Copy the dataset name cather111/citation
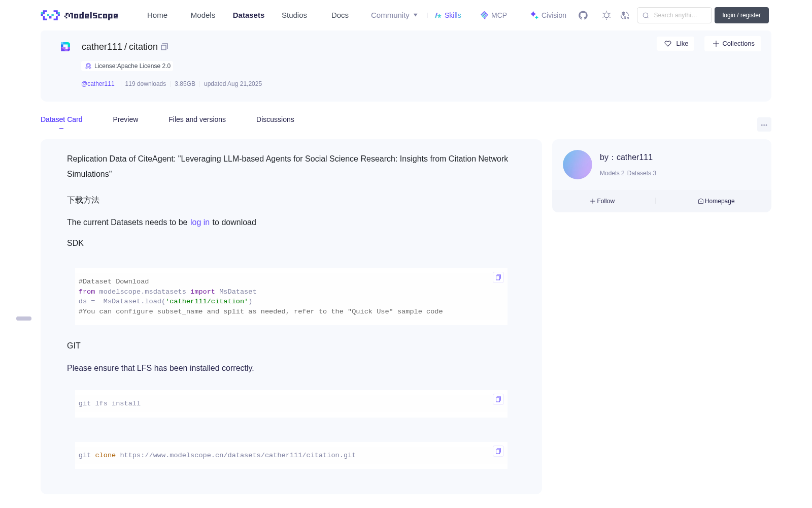The image size is (812, 508). pos(164,47)
